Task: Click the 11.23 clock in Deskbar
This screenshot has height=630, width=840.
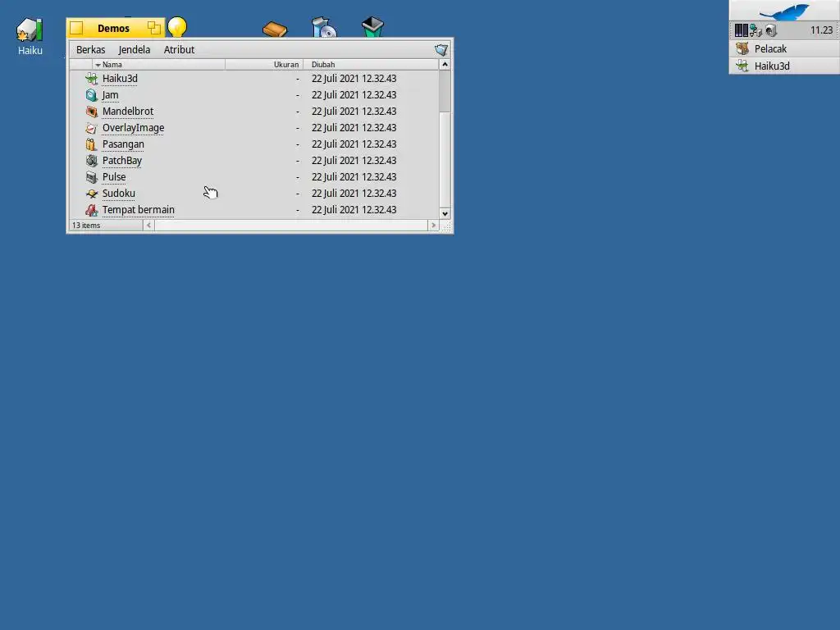Action: 821,30
